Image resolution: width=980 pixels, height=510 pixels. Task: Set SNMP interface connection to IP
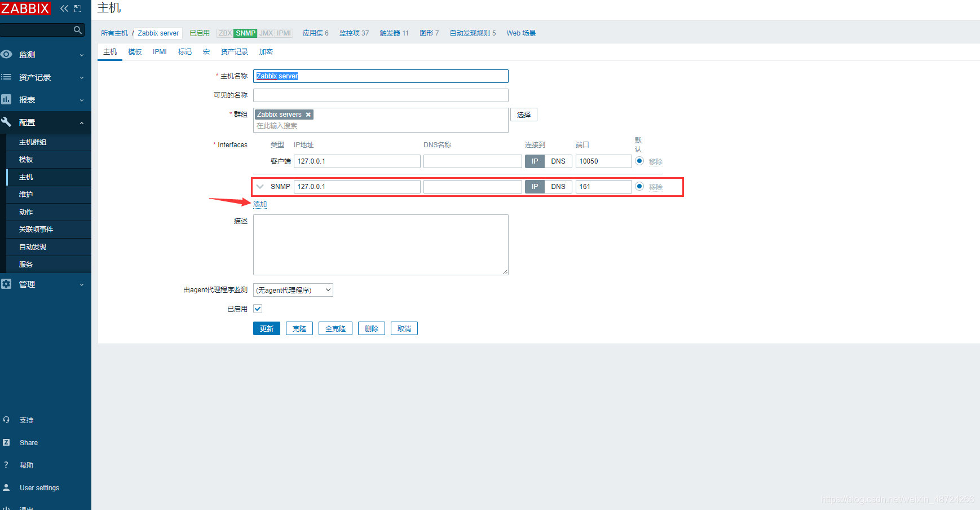pyautogui.click(x=535, y=187)
